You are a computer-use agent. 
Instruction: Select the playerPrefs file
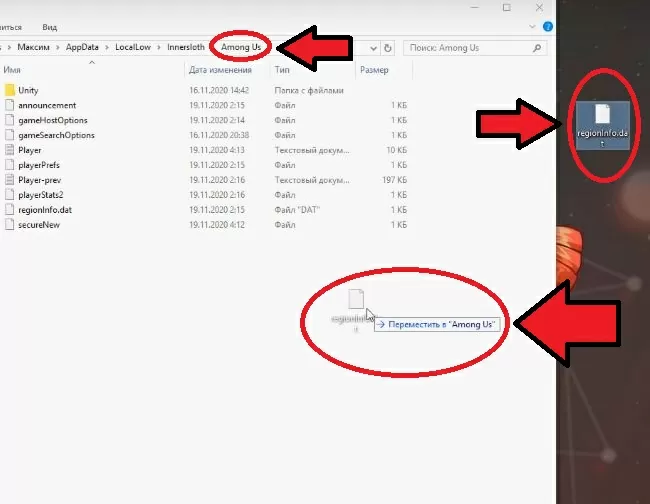(38, 165)
